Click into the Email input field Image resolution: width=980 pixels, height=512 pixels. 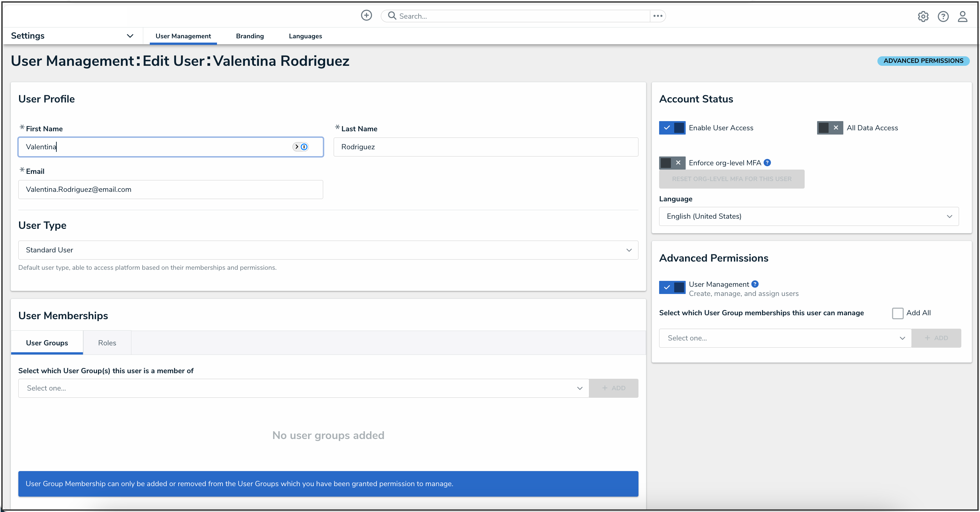tap(170, 189)
